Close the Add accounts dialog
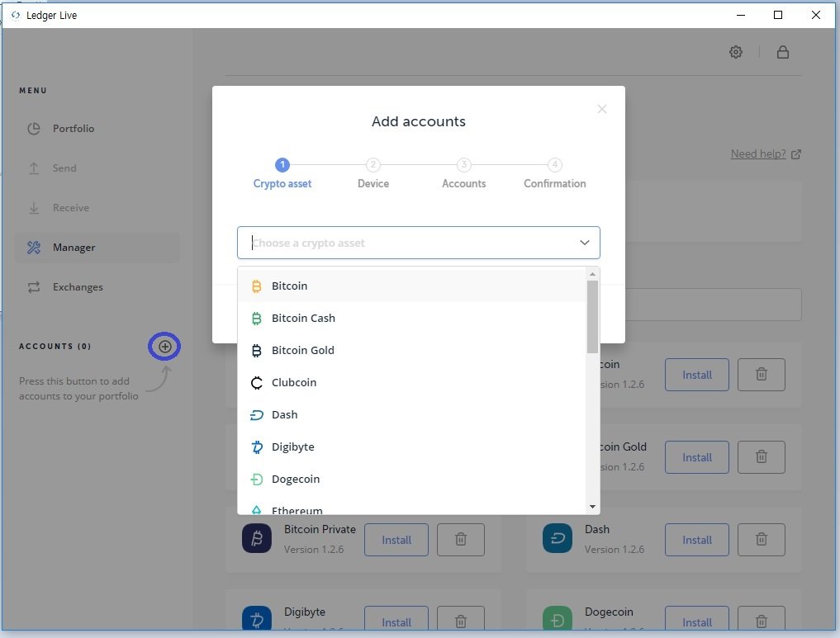Screen dimensions: 840x638 pyautogui.click(x=601, y=109)
